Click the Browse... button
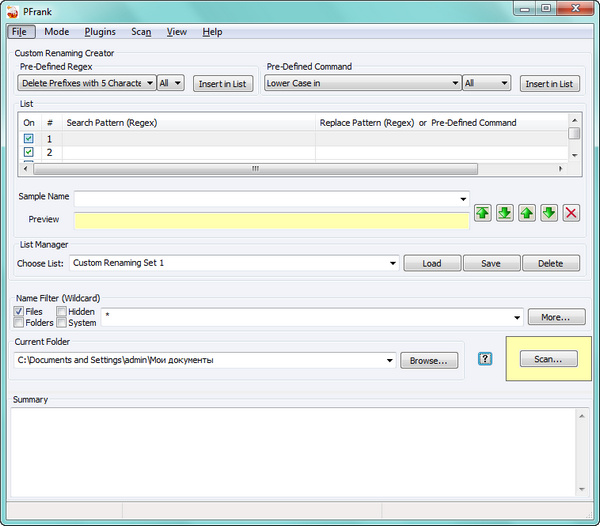The height and width of the screenshot is (526, 600). click(430, 360)
